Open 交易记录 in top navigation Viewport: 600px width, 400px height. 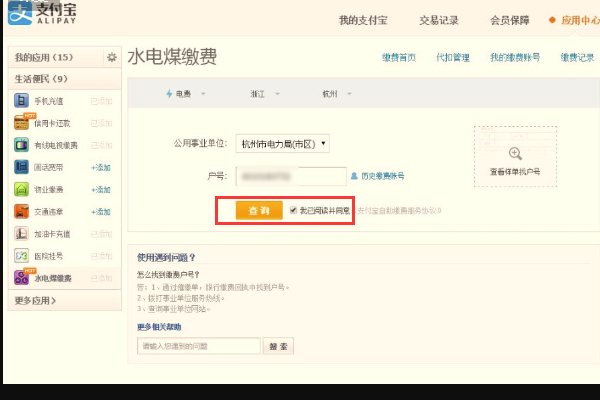pos(439,20)
